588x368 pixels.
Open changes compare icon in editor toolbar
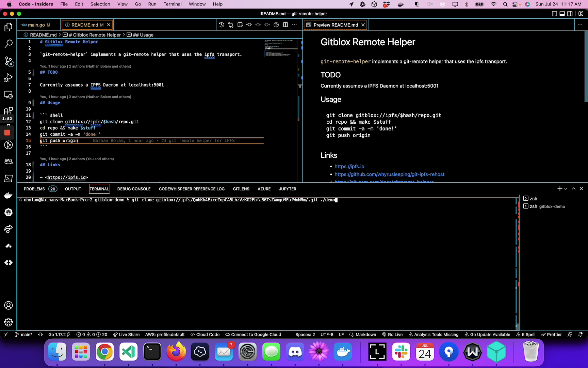tap(231, 25)
